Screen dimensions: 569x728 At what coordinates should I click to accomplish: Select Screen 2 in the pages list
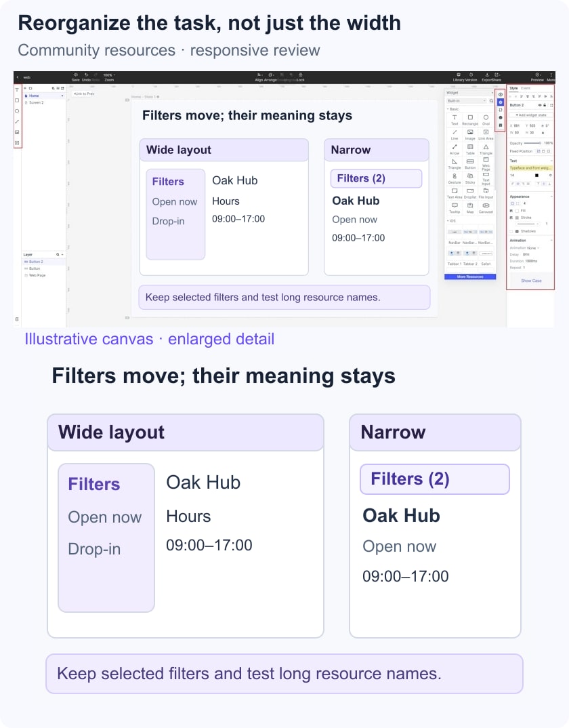[43, 102]
